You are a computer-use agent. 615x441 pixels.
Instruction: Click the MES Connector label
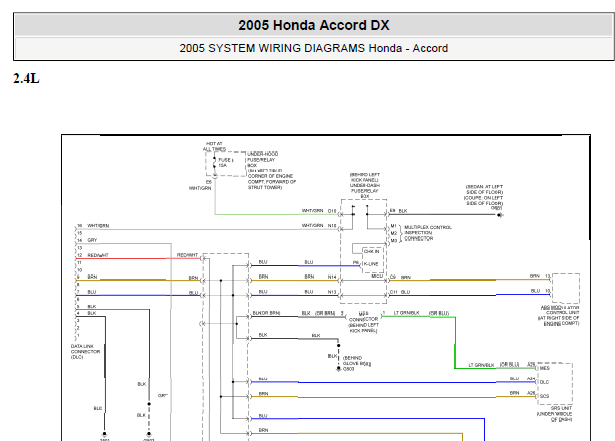click(364, 322)
